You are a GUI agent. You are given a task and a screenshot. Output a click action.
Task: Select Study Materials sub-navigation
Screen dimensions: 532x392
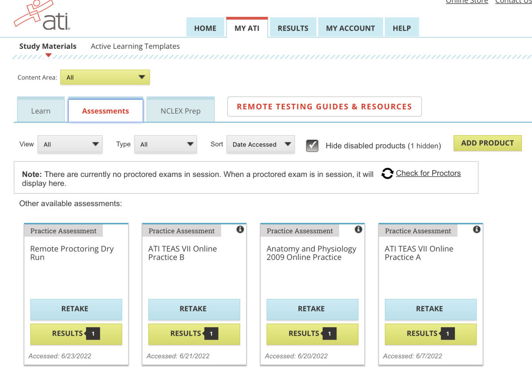tap(48, 46)
